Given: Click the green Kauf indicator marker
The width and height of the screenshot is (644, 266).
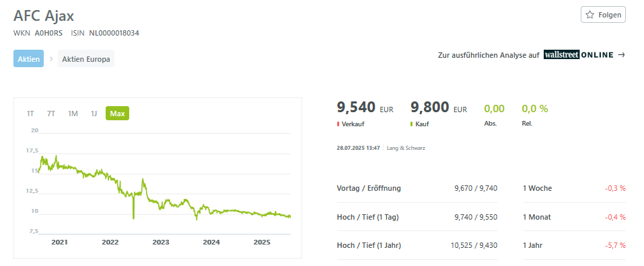Looking at the screenshot, I should [412, 124].
